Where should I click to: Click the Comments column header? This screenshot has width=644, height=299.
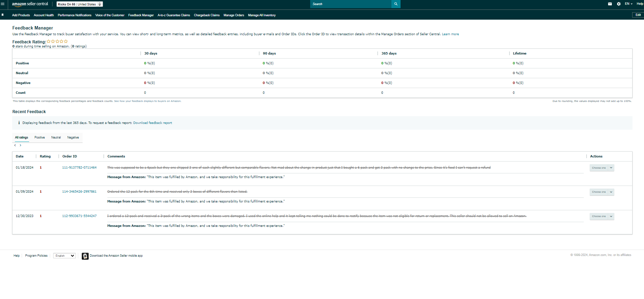click(x=116, y=156)
